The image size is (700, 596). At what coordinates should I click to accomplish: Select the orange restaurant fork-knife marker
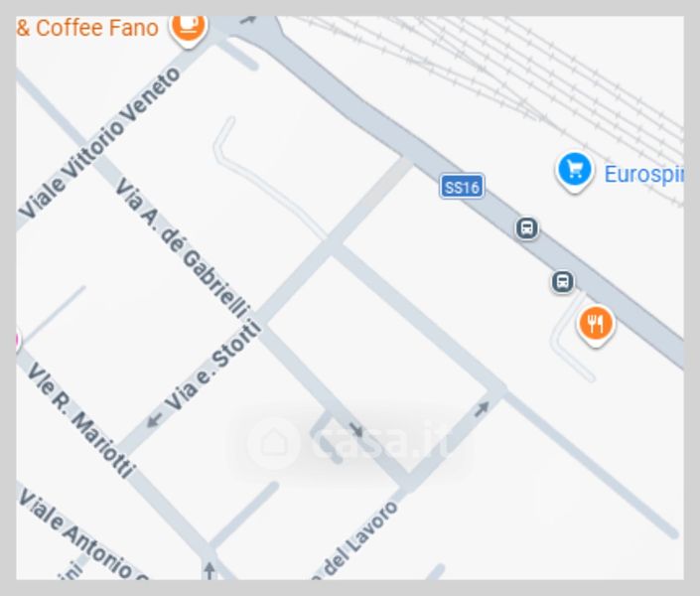pyautogui.click(x=596, y=326)
